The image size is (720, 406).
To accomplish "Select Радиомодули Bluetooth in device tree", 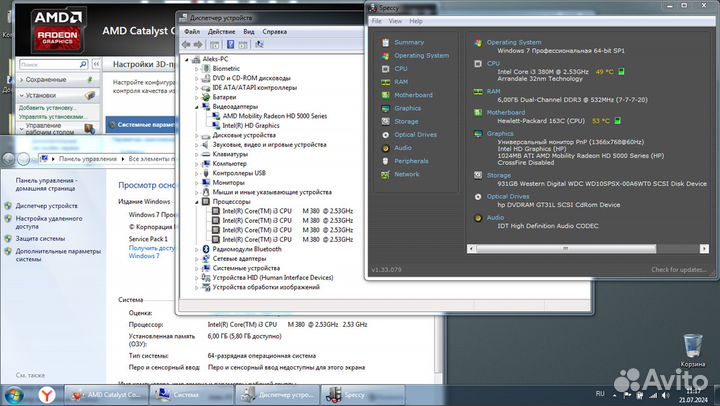I will tap(247, 249).
